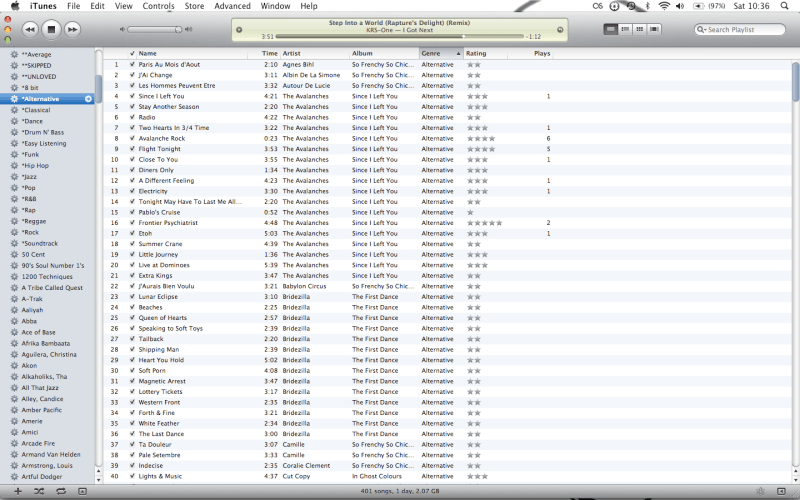800x500 pixels.
Task: Open the Controls menu
Action: coord(158,6)
